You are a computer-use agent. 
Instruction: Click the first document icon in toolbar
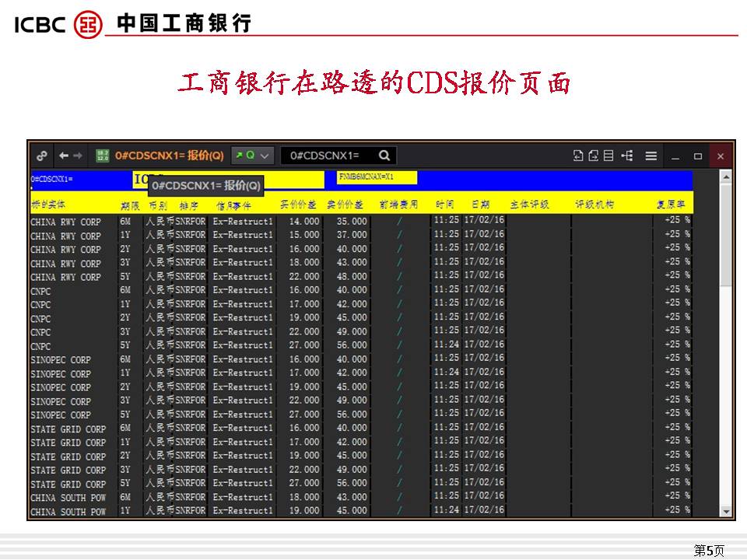578,156
